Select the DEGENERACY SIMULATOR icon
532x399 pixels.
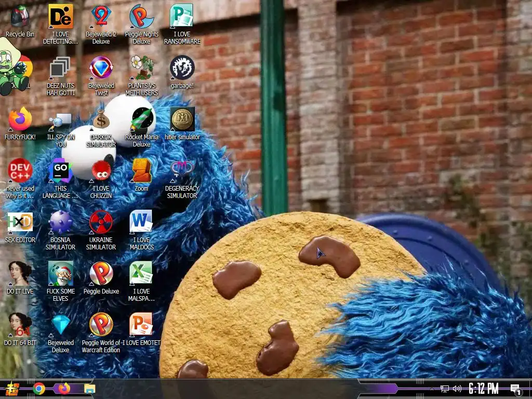tap(182, 170)
